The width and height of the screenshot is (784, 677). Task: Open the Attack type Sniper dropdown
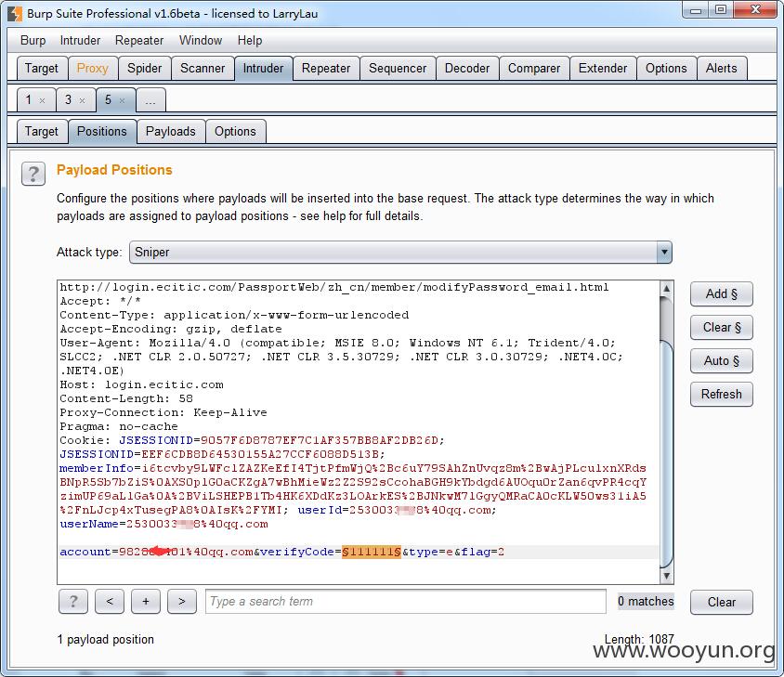coord(400,252)
